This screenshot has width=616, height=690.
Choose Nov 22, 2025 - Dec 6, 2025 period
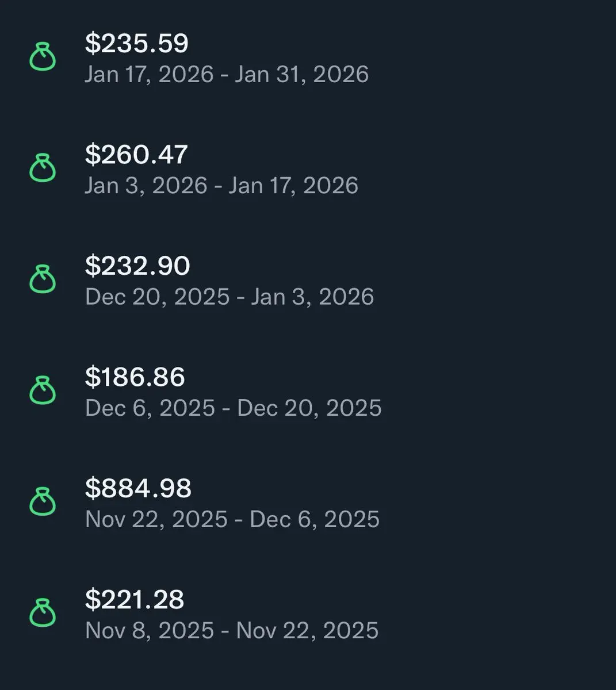click(x=232, y=519)
